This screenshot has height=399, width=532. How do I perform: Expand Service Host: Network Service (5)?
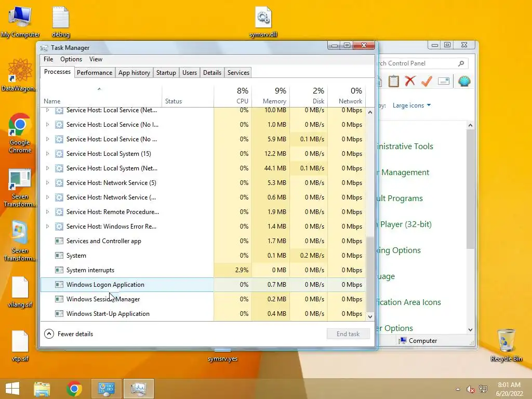coord(47,183)
